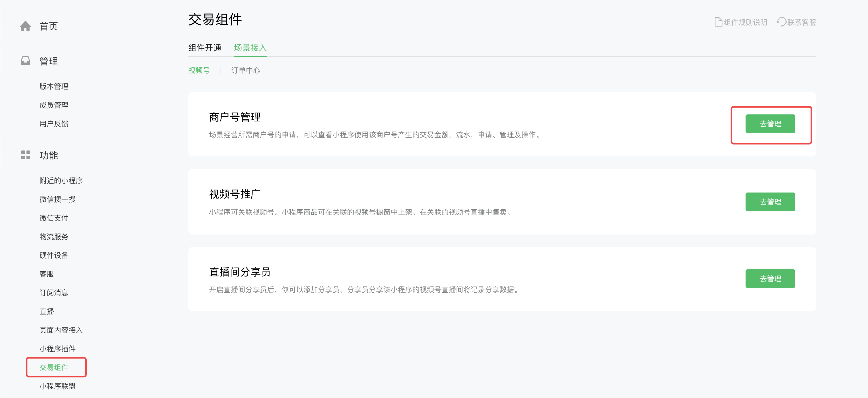Click the home icon in sidebar
The image size is (868, 398).
tap(25, 26)
